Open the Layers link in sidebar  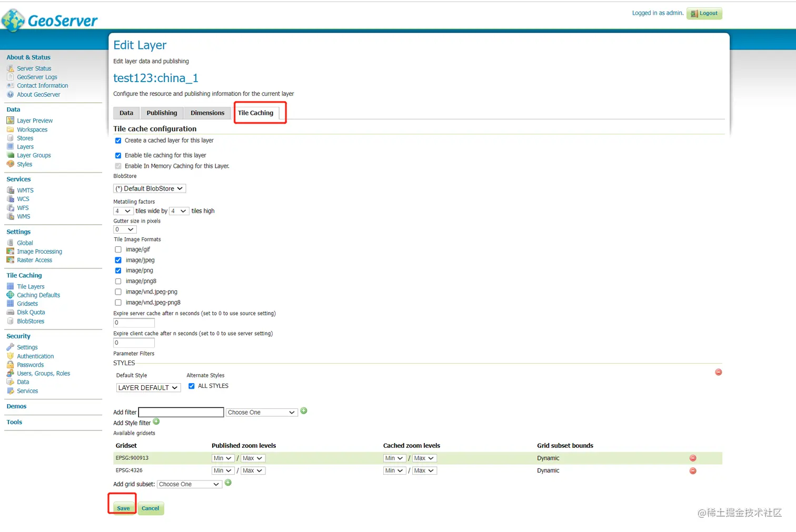(x=25, y=147)
